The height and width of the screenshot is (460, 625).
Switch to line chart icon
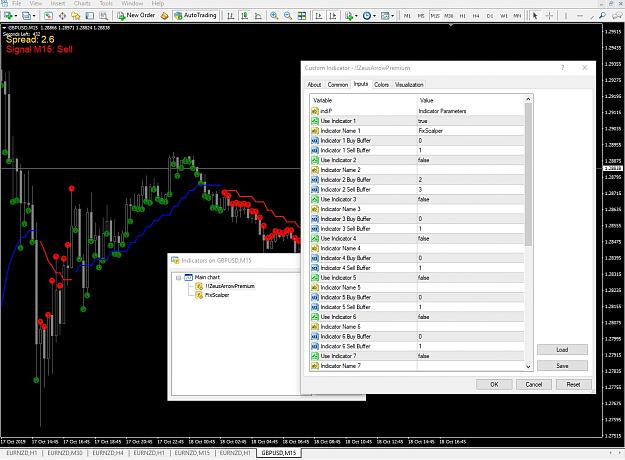pos(258,16)
